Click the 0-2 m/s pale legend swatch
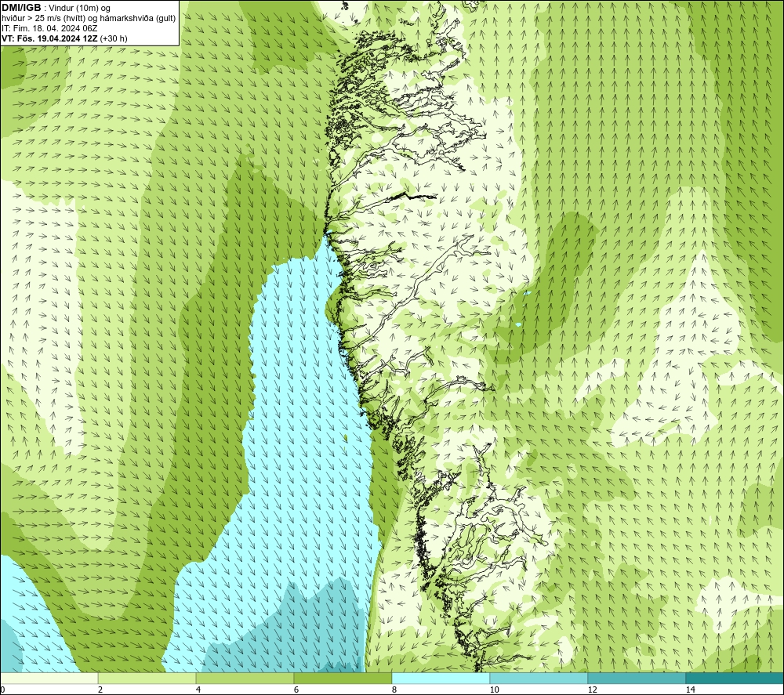784x695 pixels. pos(49,678)
